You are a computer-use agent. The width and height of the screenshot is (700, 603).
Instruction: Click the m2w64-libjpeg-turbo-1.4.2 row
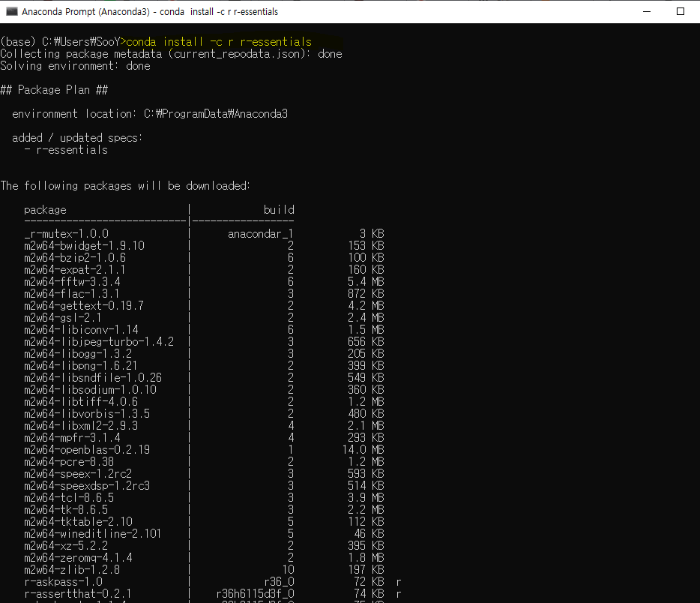coord(204,342)
